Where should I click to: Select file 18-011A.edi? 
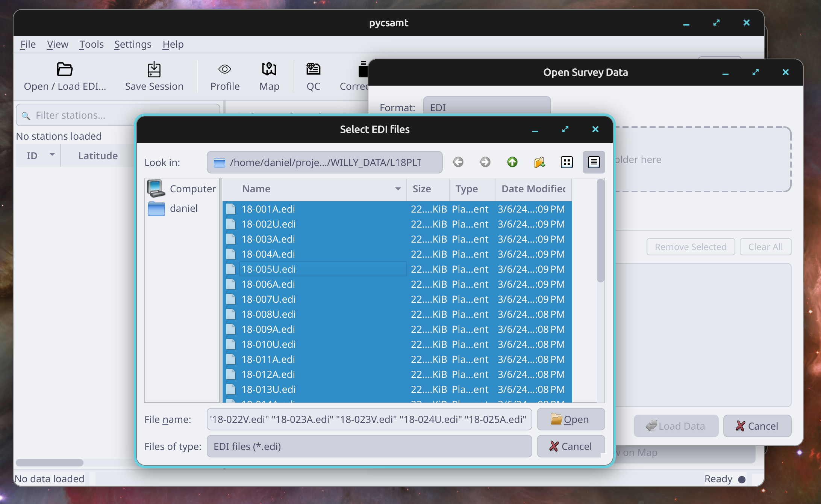(397, 359)
